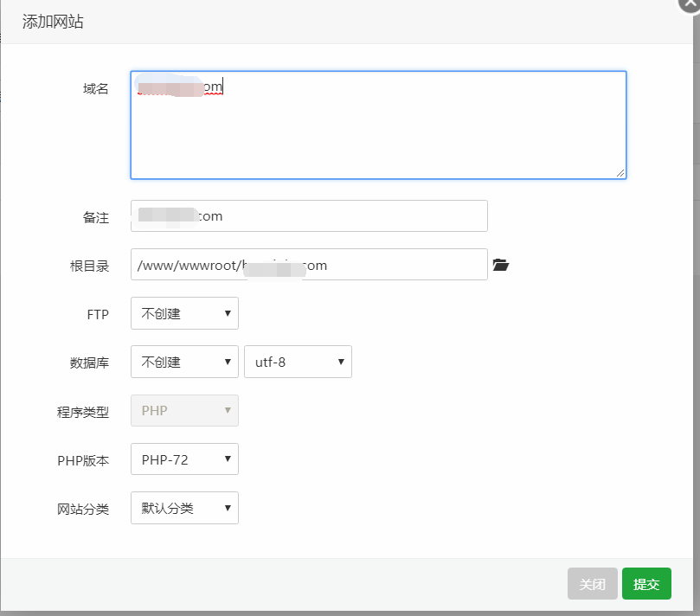This screenshot has height=616, width=700.
Task: Click the 程序类型 PHP dropdown
Action: [184, 410]
